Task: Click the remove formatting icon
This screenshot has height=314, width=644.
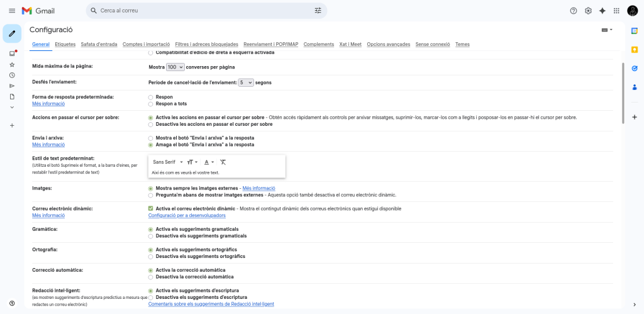Action: [223, 162]
